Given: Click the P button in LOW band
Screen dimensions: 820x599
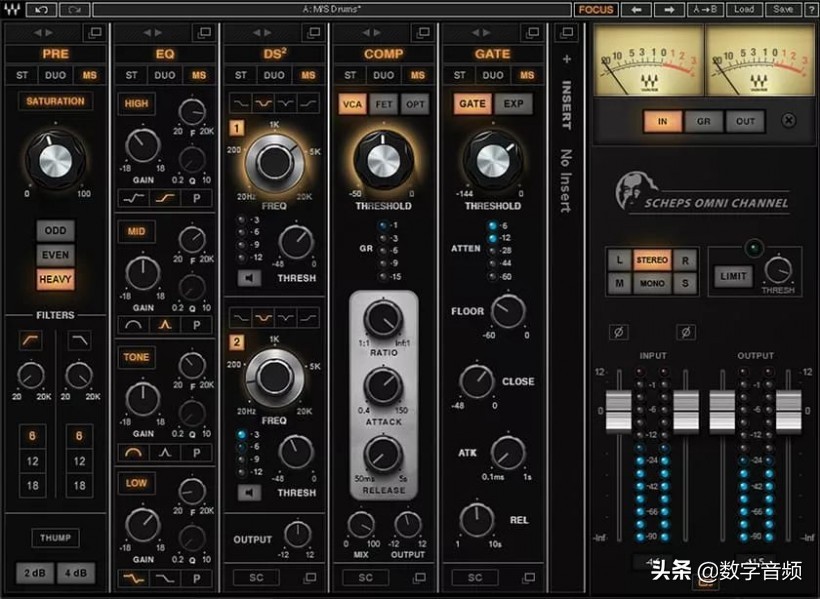Looking at the screenshot, I should (x=197, y=579).
